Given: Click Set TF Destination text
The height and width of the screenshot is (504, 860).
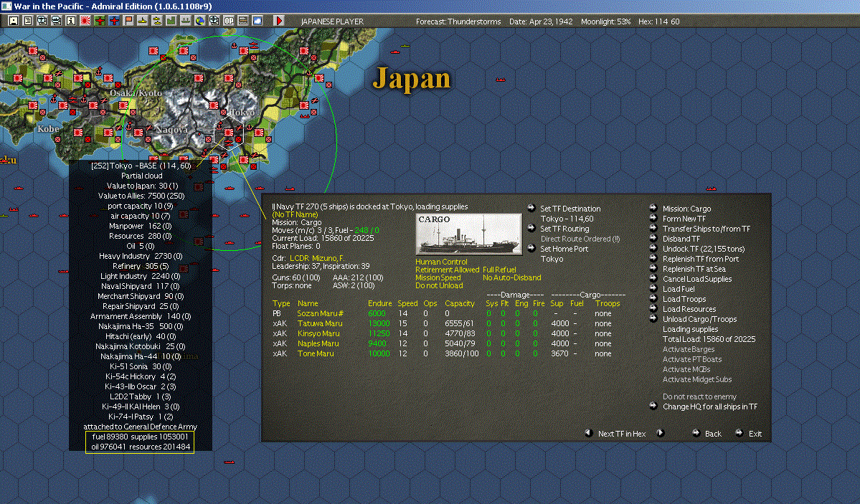Looking at the screenshot, I should tap(570, 209).
